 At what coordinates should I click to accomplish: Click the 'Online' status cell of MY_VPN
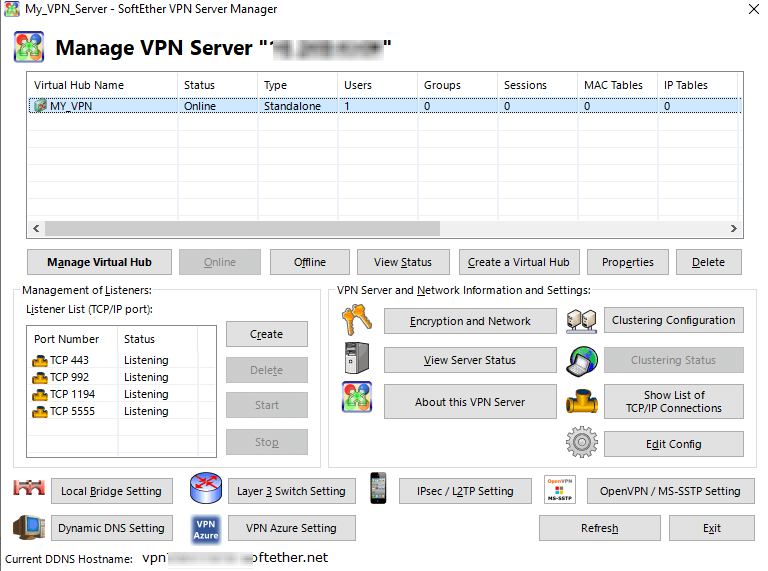(x=200, y=106)
